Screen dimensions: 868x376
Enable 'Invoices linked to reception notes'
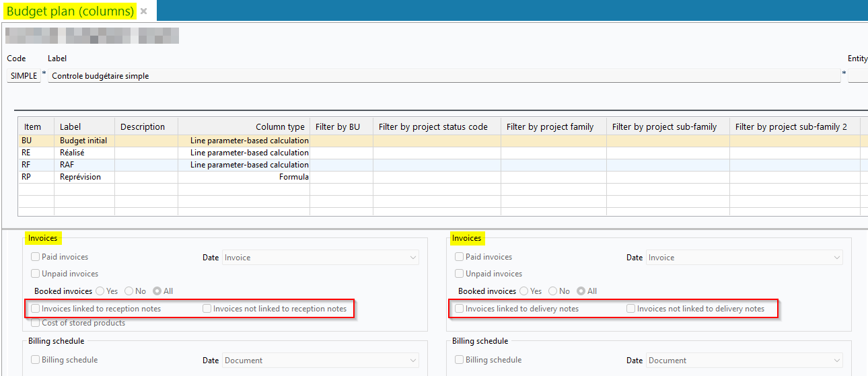tap(36, 309)
